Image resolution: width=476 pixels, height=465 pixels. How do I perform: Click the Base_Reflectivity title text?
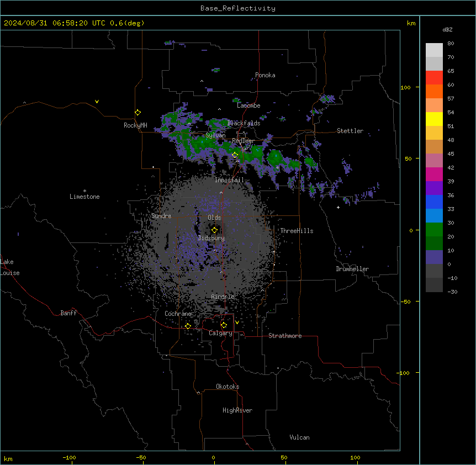[x=237, y=8]
